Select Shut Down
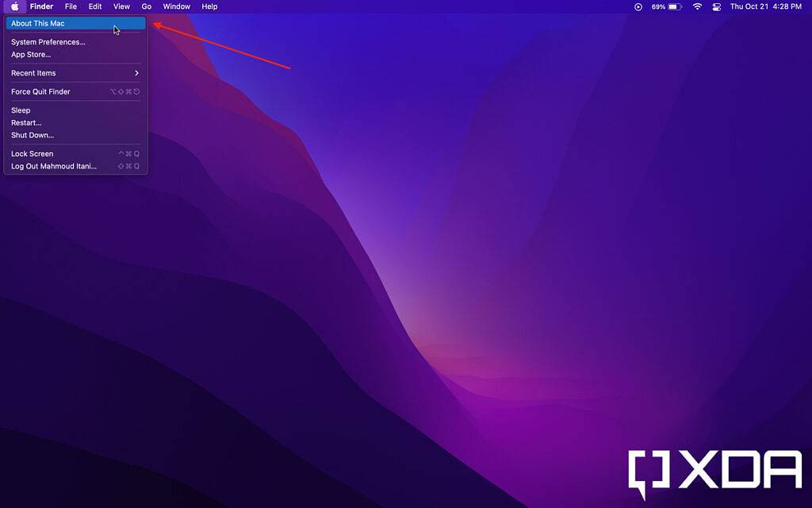This screenshot has width=812, height=508. point(33,135)
